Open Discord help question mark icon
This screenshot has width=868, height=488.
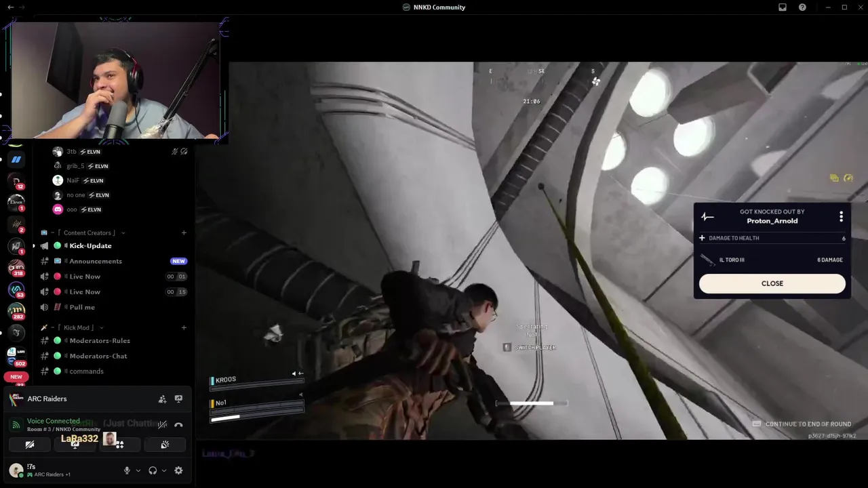point(803,7)
